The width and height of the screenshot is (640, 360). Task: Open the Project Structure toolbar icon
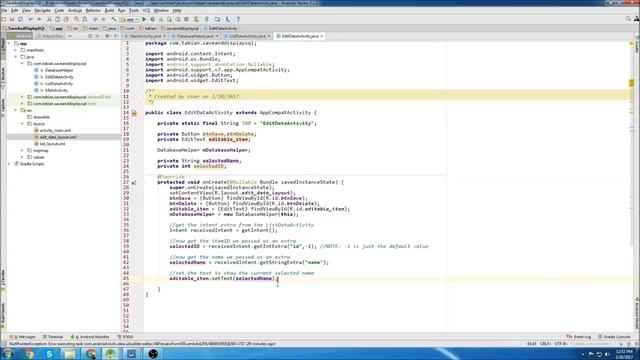[217, 19]
